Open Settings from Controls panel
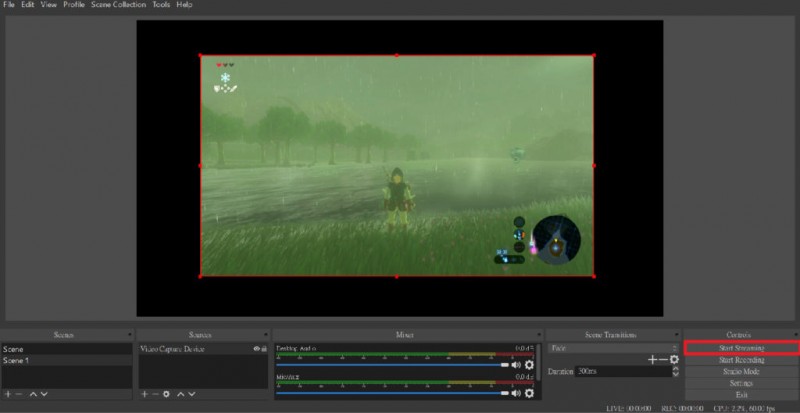The image size is (800, 413). click(741, 383)
